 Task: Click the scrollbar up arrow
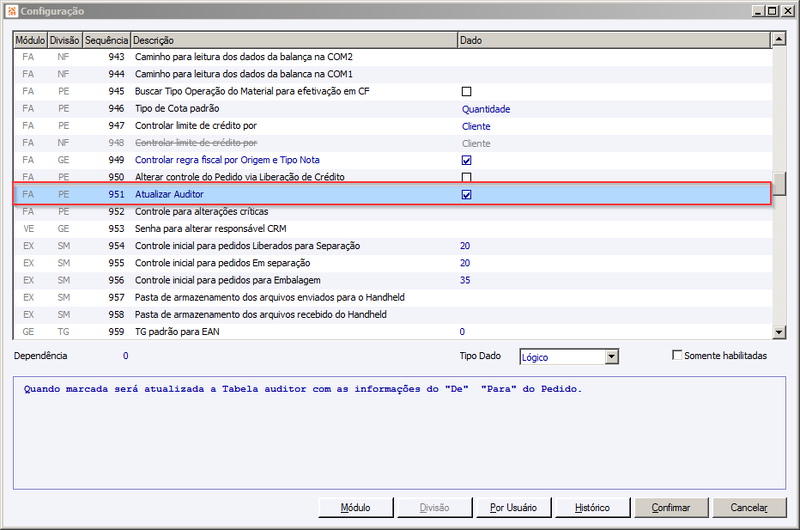(779, 38)
